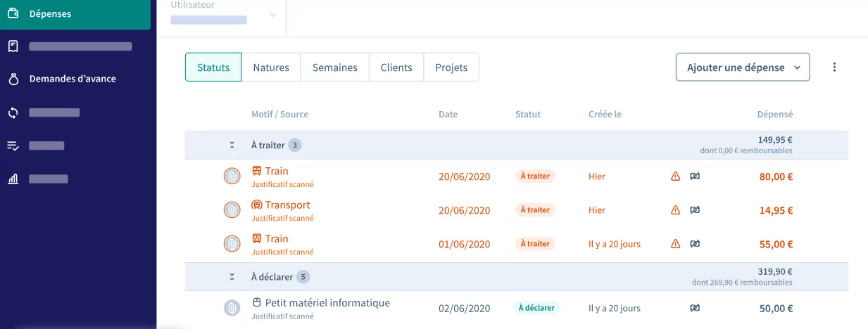Click the À traiter badge on the 80,00 € row
The height and width of the screenshot is (329, 868).
535,176
